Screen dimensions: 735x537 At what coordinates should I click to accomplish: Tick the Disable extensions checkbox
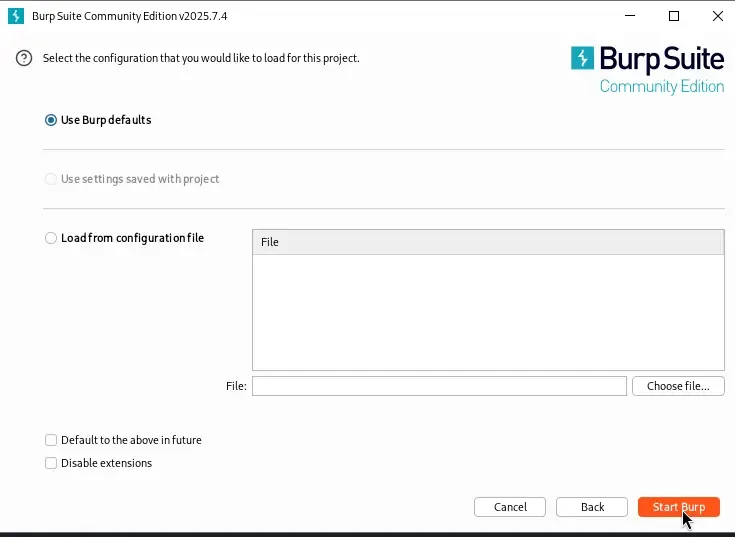click(x=51, y=463)
